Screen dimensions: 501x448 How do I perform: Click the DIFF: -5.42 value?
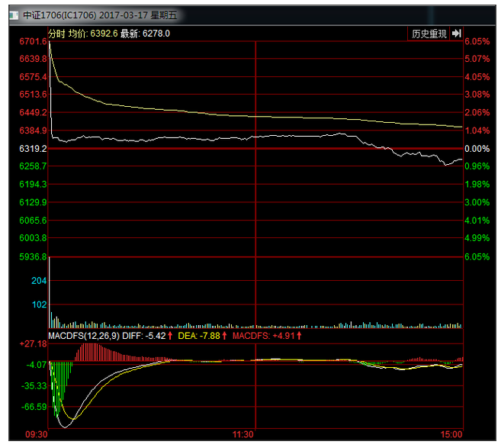(x=144, y=336)
